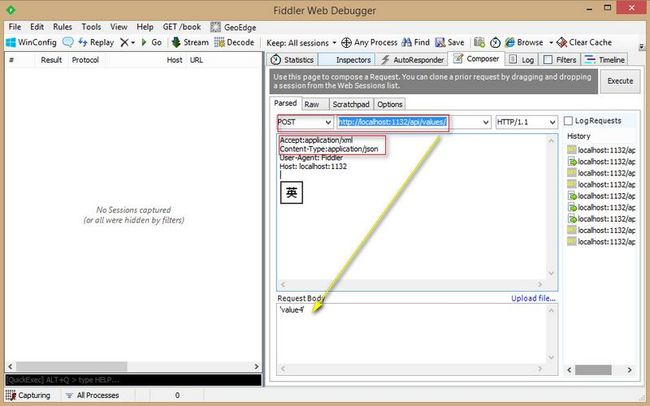The height and width of the screenshot is (406, 650).
Task: Select the Parsed sub-tab
Action: (x=285, y=103)
